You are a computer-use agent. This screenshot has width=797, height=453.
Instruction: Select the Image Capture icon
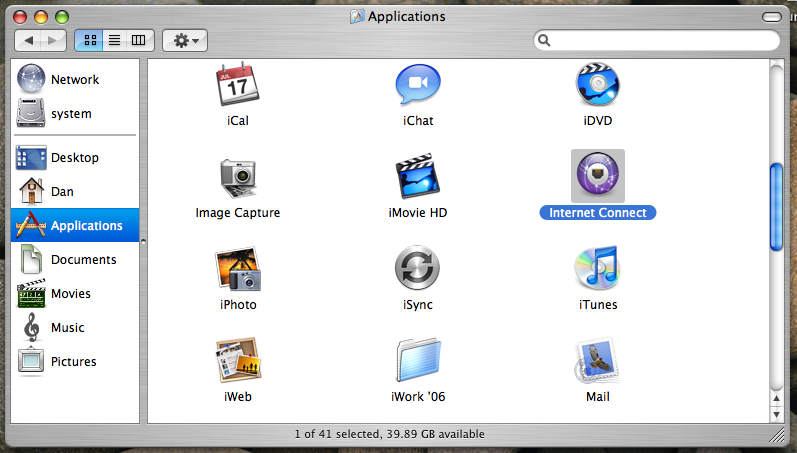(238, 177)
